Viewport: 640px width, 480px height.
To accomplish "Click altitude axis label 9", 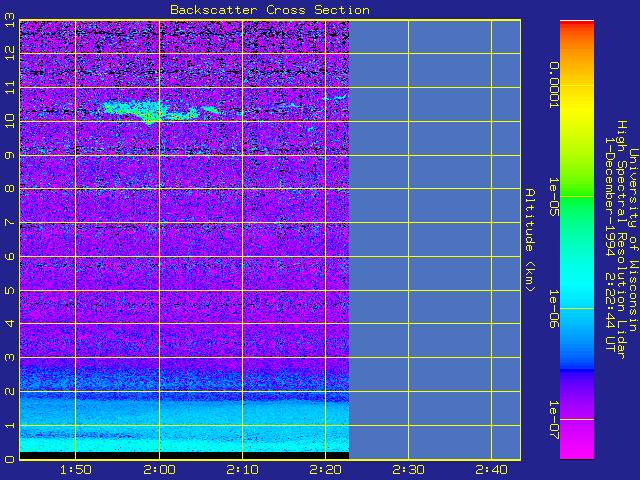I will 10,155.
